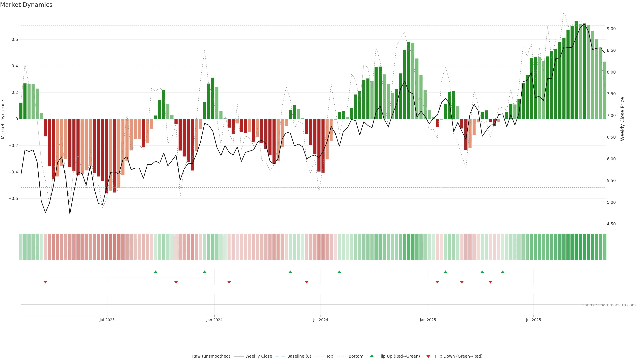
Task: Click the first green flip-up marker
Action: [155, 272]
